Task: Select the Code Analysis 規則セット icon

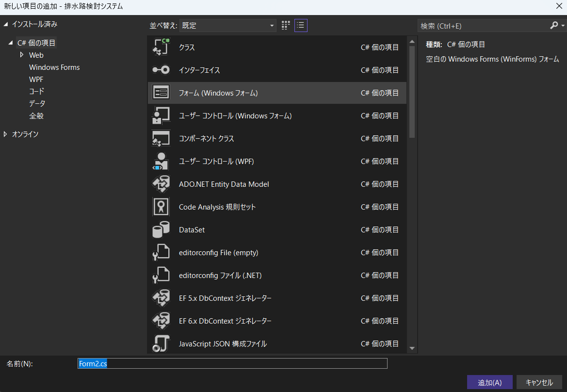Action: point(161,207)
